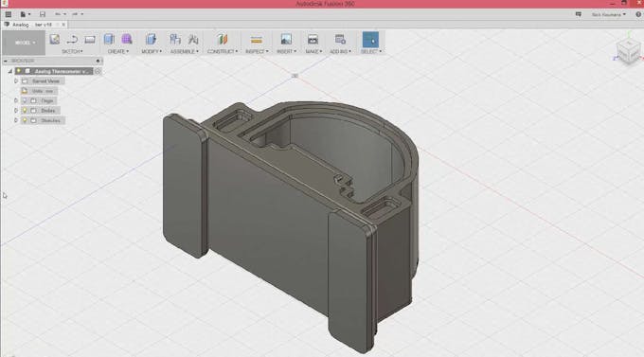Toggle the Bodies folder lightbulb visibility

point(25,111)
